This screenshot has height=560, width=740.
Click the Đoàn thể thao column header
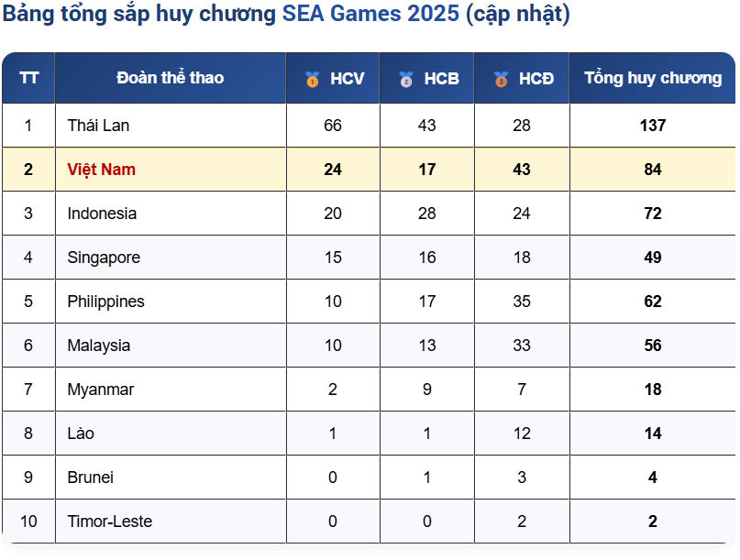[x=170, y=78]
